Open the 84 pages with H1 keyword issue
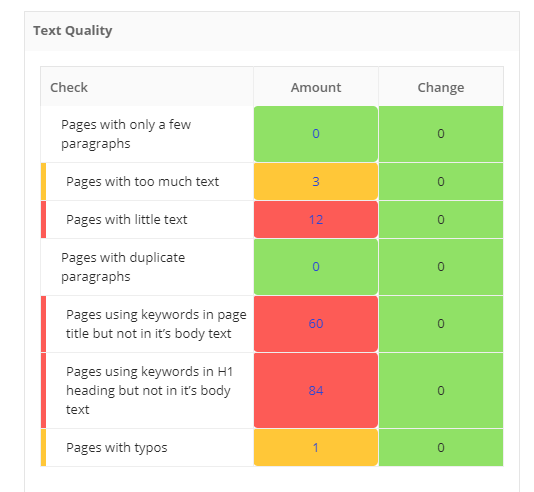The height and width of the screenshot is (492, 534). [x=316, y=391]
